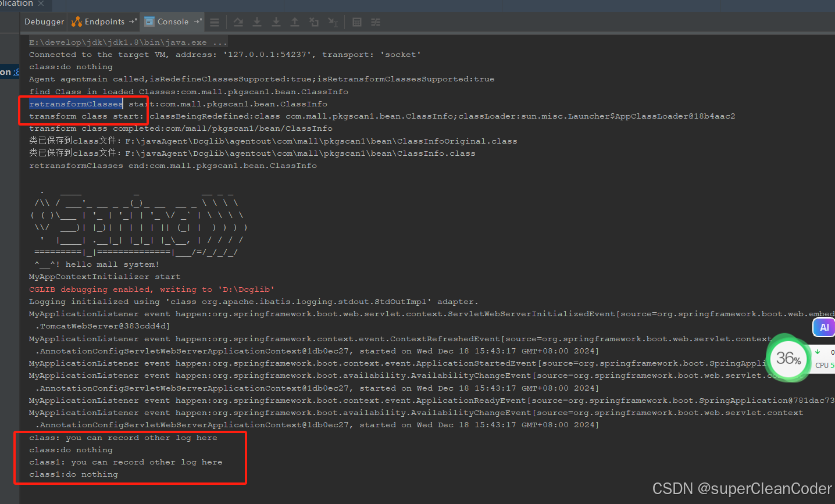Image resolution: width=835 pixels, height=504 pixels.
Task: Open the Endpoints tab arrow menu
Action: click(130, 20)
